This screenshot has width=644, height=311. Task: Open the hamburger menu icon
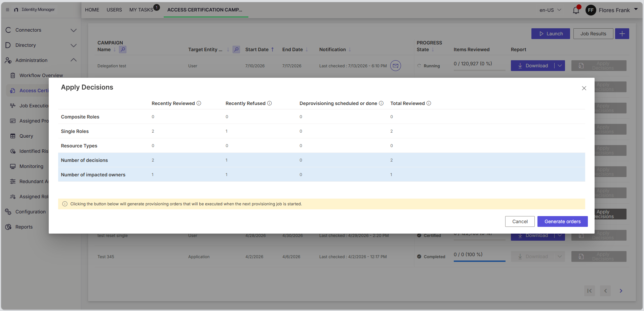coord(7,10)
